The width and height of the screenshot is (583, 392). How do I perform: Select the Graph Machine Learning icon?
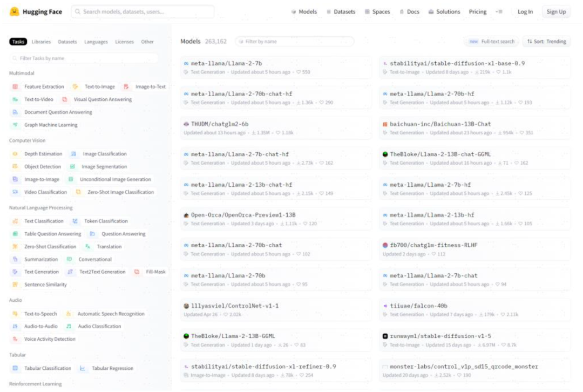coord(15,125)
